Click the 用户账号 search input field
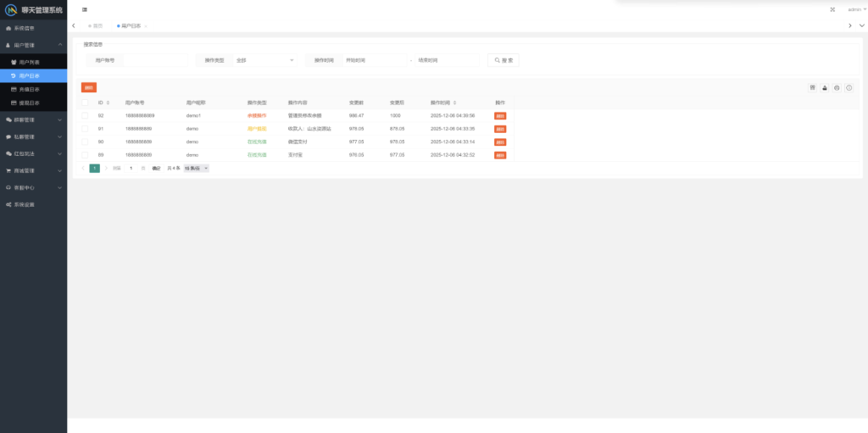Viewport: 868px width, 433px height. point(156,60)
